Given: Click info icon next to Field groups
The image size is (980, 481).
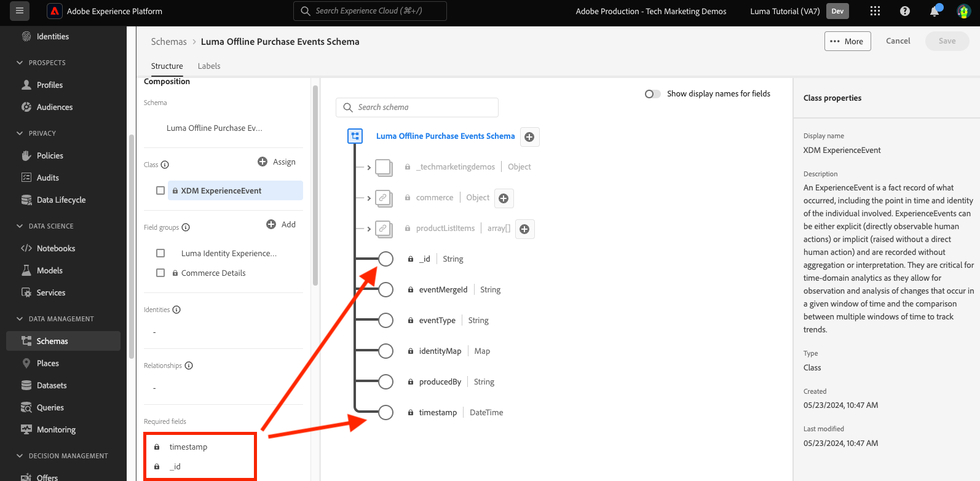Looking at the screenshot, I should [x=186, y=227].
